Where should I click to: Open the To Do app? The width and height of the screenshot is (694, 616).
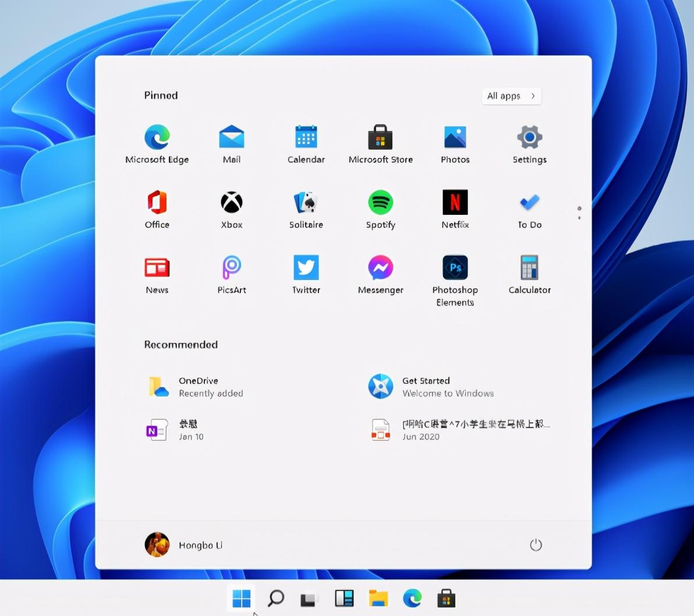(x=530, y=210)
